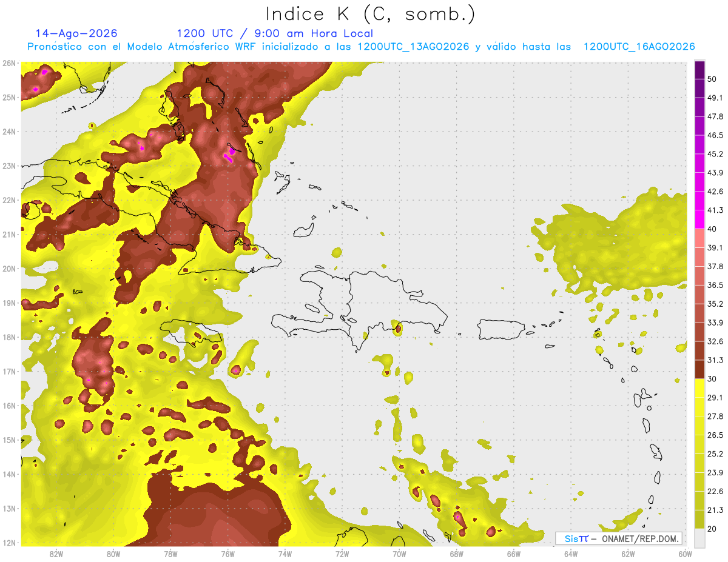
Task: Click the 16N latitude label
Action: pos(9,406)
